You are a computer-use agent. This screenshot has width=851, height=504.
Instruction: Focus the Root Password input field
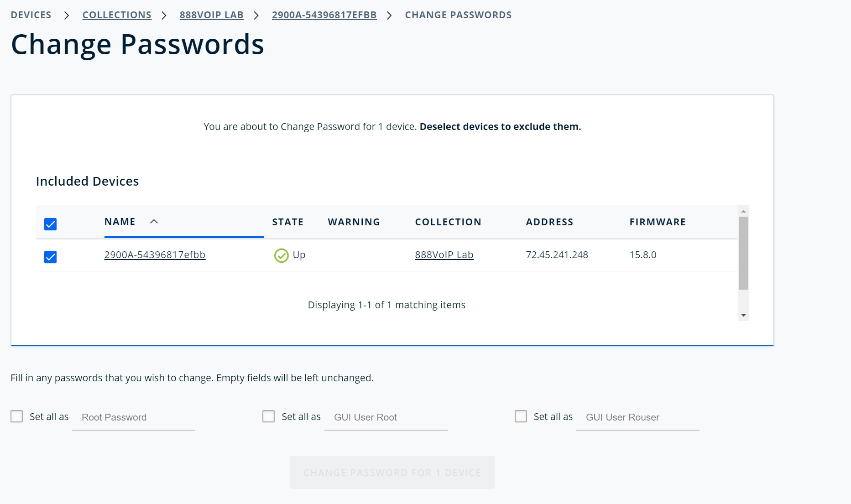pos(134,417)
